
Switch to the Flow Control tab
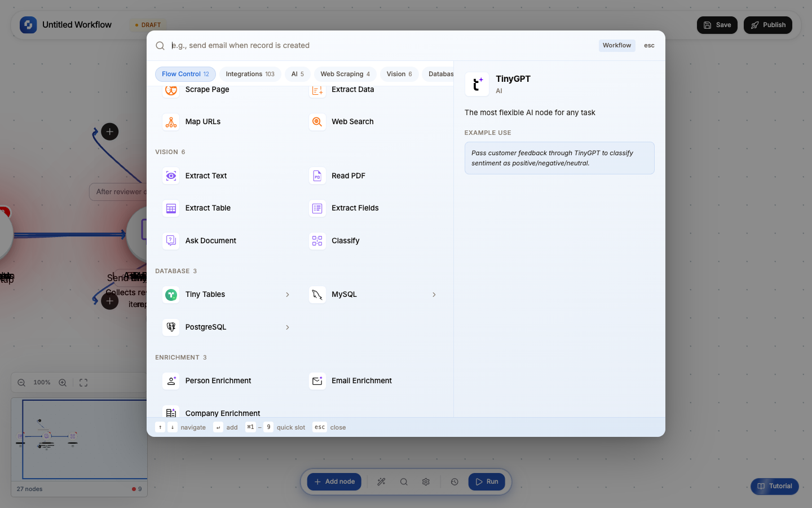point(186,74)
